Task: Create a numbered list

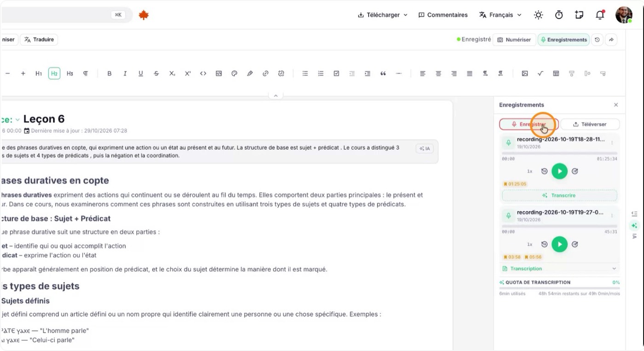Action: (x=321, y=73)
